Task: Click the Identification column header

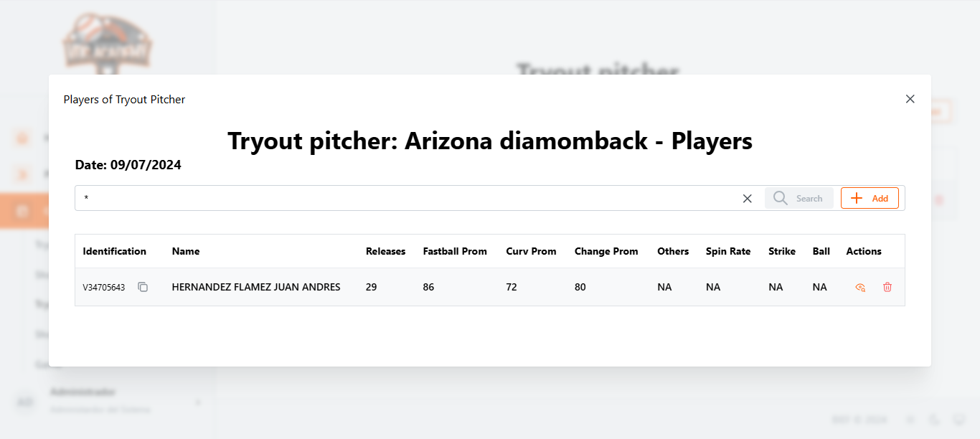Action: (x=115, y=251)
